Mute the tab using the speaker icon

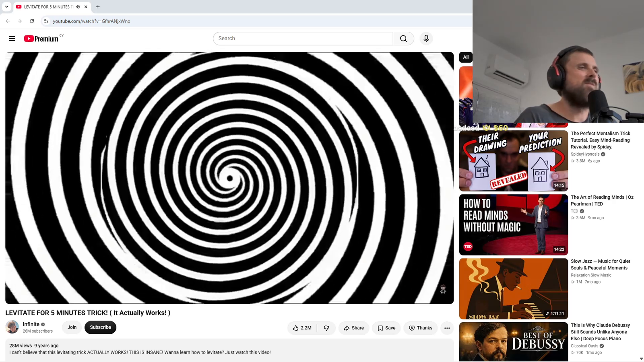pos(78,7)
